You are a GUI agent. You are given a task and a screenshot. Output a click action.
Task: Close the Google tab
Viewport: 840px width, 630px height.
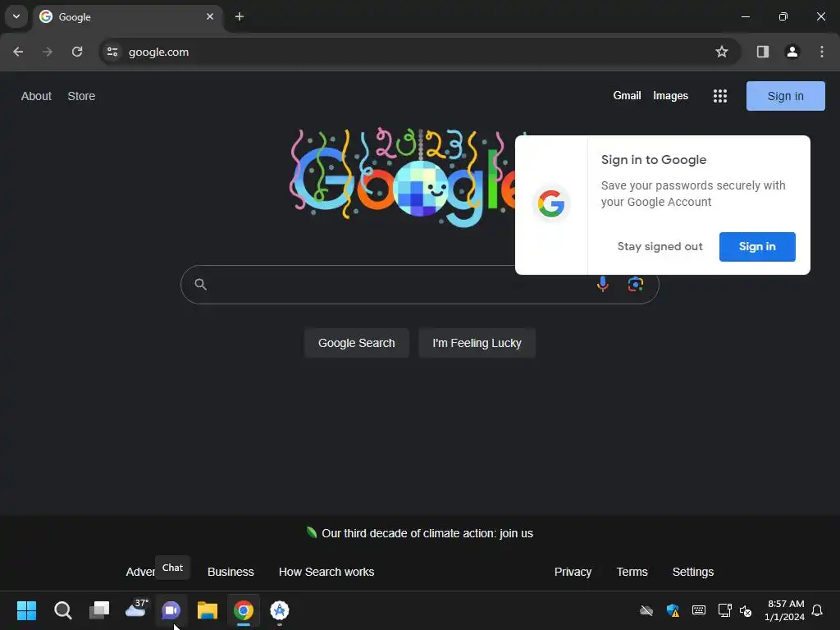click(210, 16)
